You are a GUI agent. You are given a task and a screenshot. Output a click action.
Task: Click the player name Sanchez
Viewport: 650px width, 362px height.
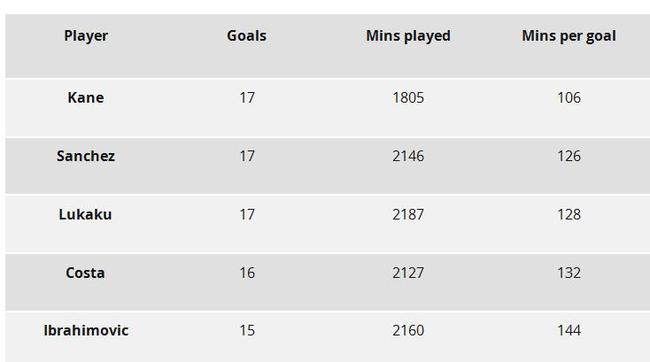(x=86, y=156)
